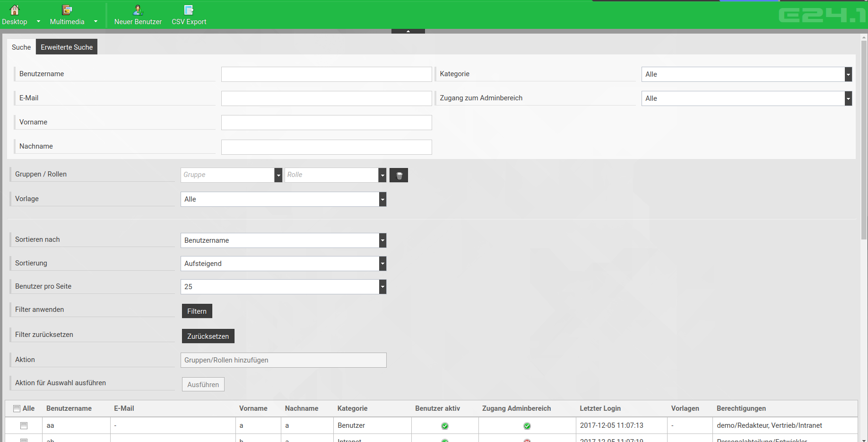Tick the Alle select-all checkbox
This screenshot has width=868, height=442.
coord(17,408)
